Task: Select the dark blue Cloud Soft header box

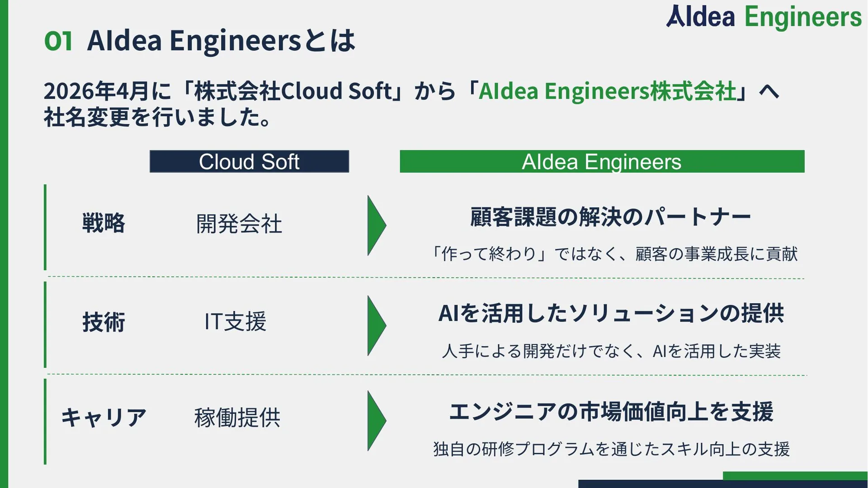Action: pyautogui.click(x=249, y=161)
